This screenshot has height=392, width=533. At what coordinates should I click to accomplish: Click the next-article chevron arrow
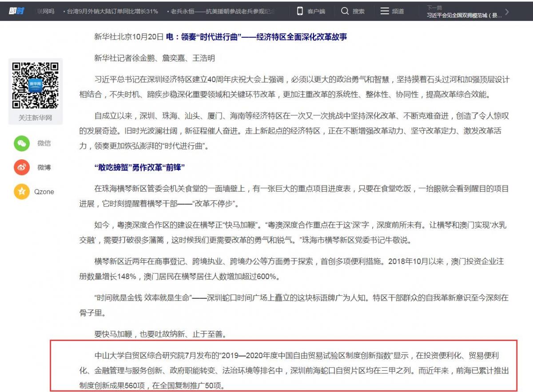507,12
